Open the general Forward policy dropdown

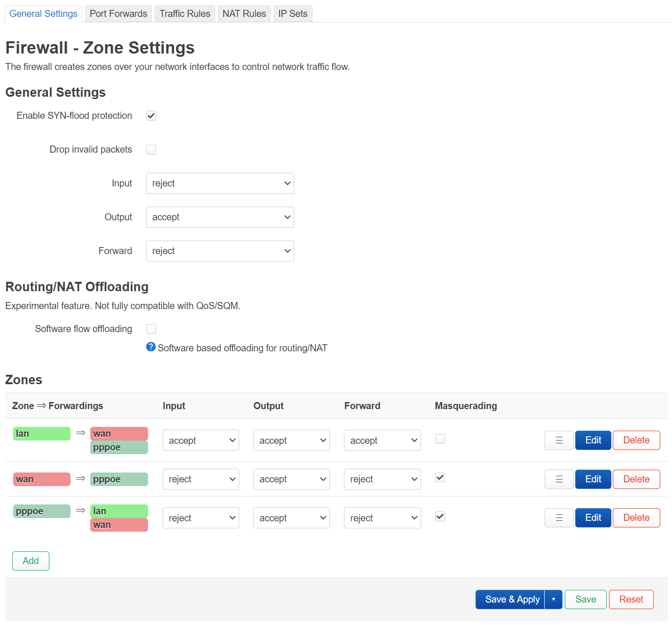click(x=219, y=251)
